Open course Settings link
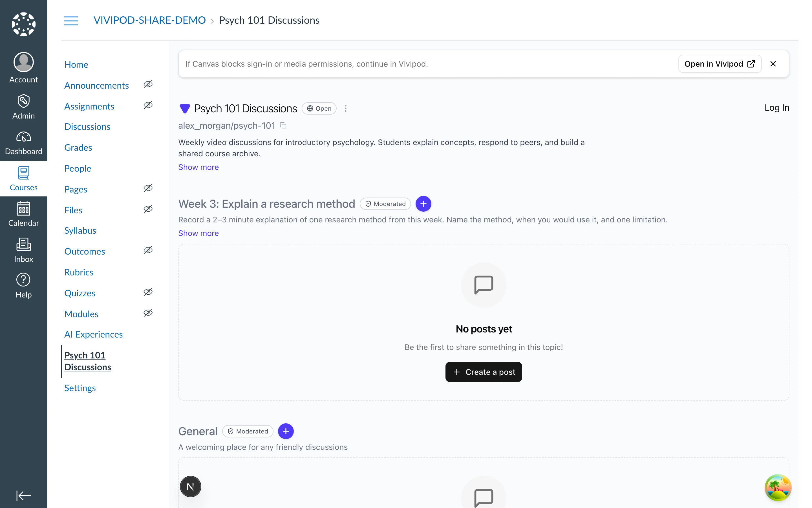Image resolution: width=812 pixels, height=508 pixels. click(x=80, y=388)
